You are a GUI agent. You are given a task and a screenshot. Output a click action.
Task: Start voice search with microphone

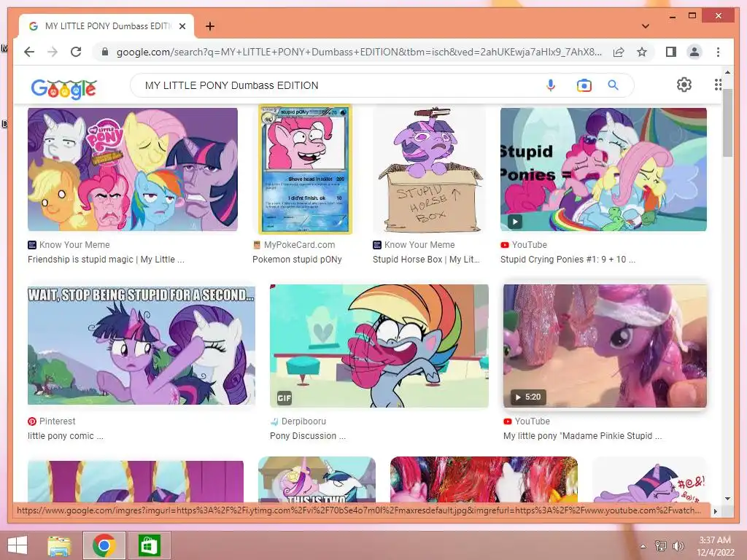pyautogui.click(x=551, y=85)
